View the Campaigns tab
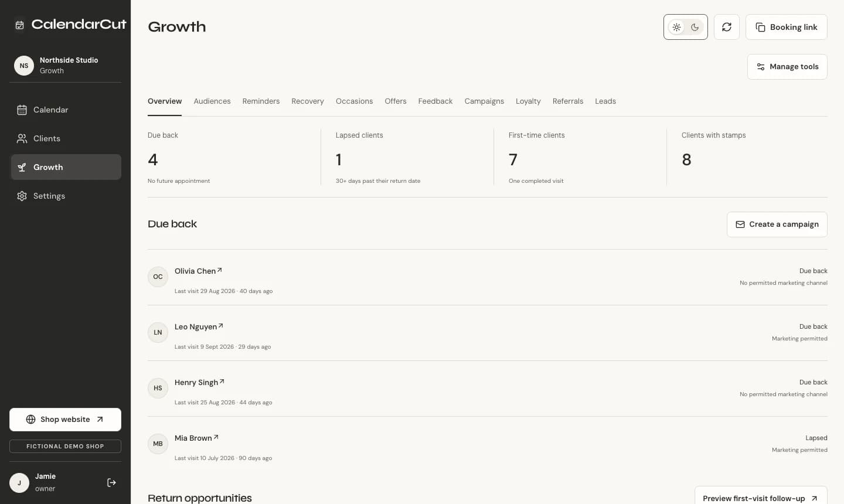 484,101
